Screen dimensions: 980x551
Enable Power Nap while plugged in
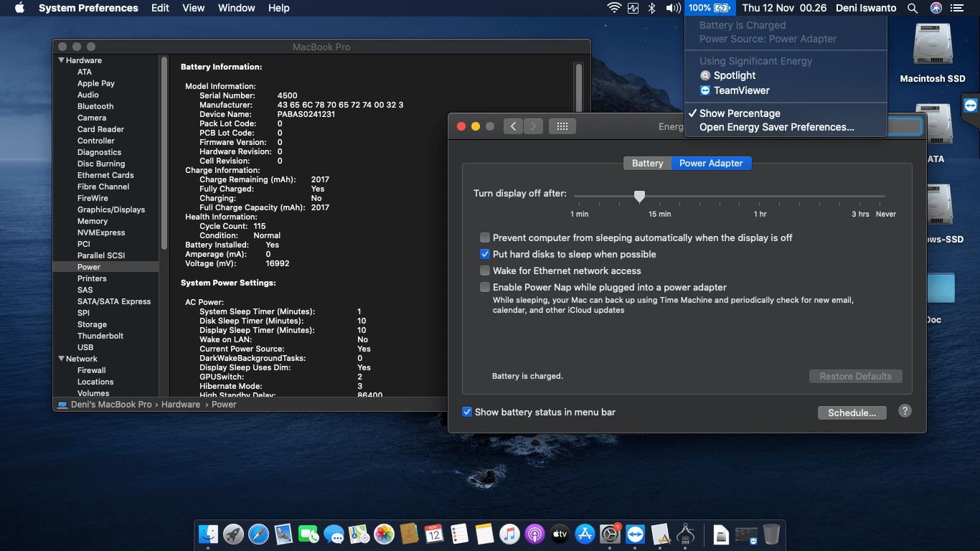tap(486, 287)
